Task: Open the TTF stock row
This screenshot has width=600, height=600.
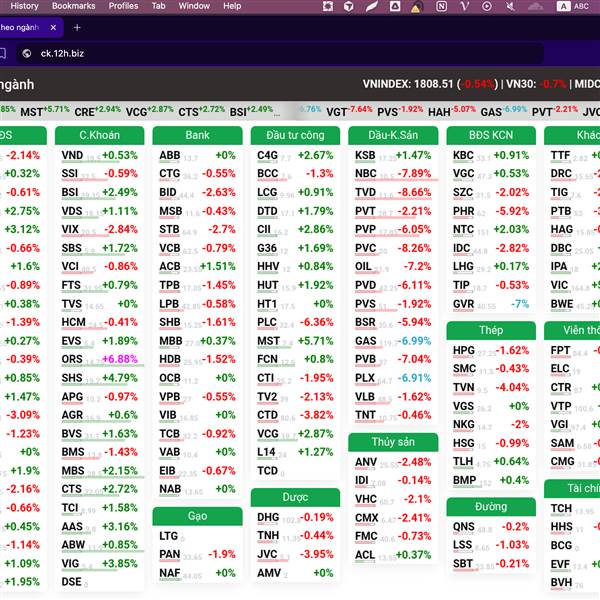Action: coord(574,155)
